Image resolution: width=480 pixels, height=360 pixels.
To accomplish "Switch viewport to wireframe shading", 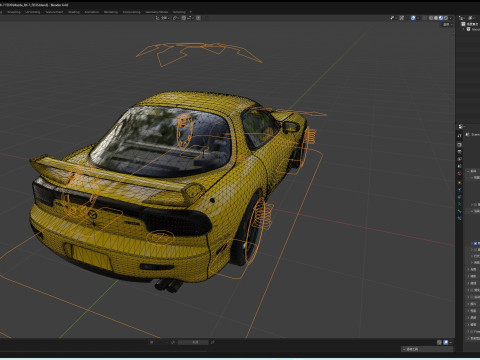I will click(x=431, y=18).
